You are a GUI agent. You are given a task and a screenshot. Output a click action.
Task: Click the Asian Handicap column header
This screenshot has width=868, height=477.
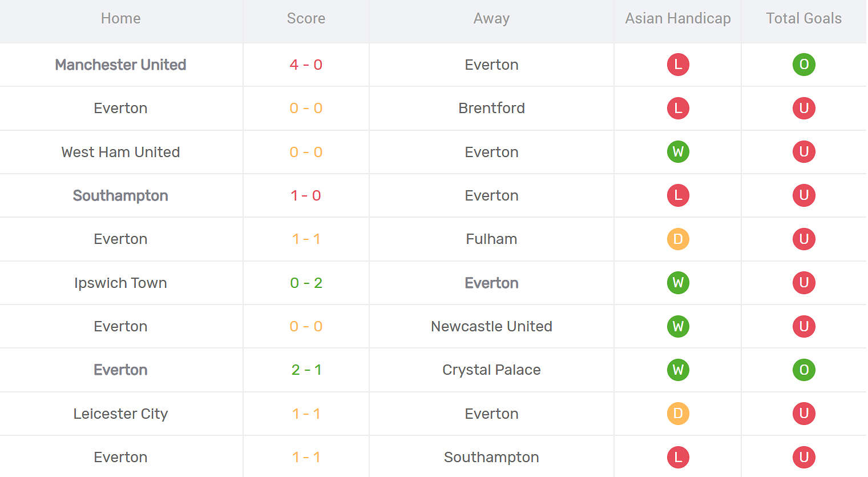[678, 18]
